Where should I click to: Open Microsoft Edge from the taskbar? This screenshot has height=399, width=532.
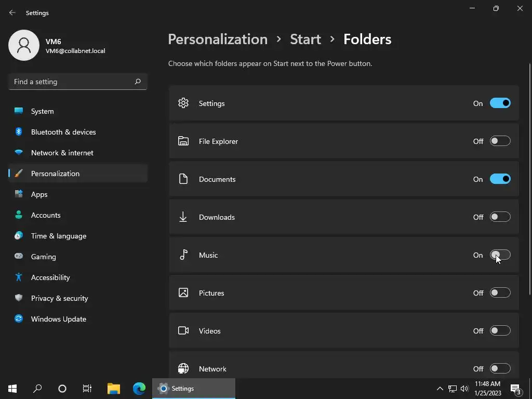[x=139, y=388]
